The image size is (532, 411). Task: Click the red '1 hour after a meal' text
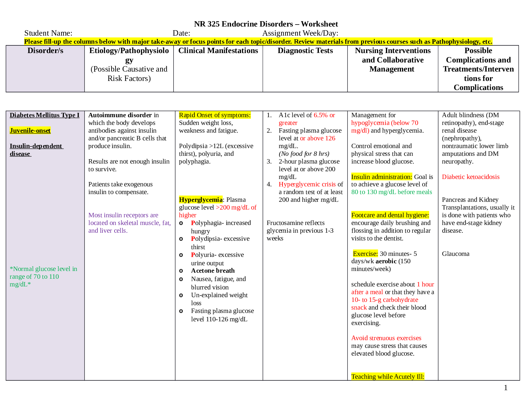click(393, 288)
